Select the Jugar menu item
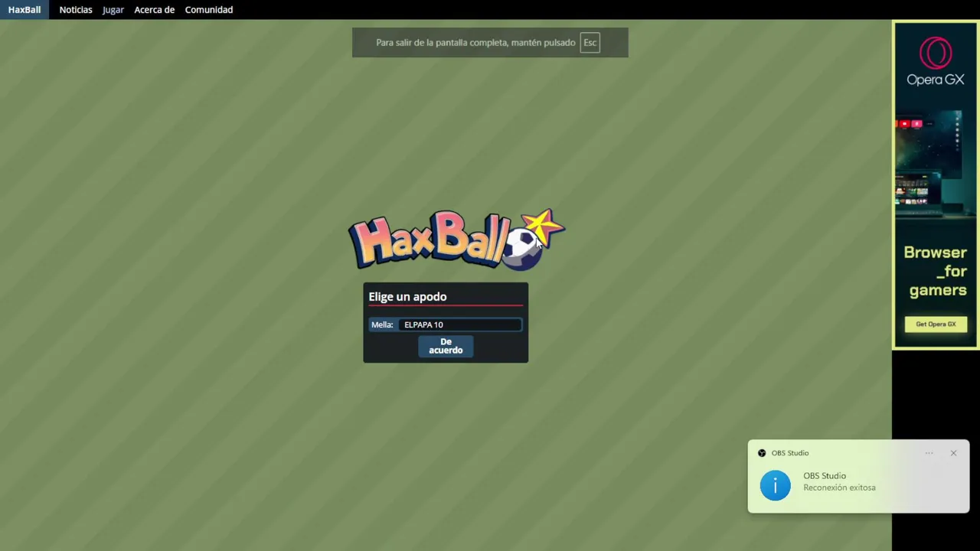 coord(113,10)
